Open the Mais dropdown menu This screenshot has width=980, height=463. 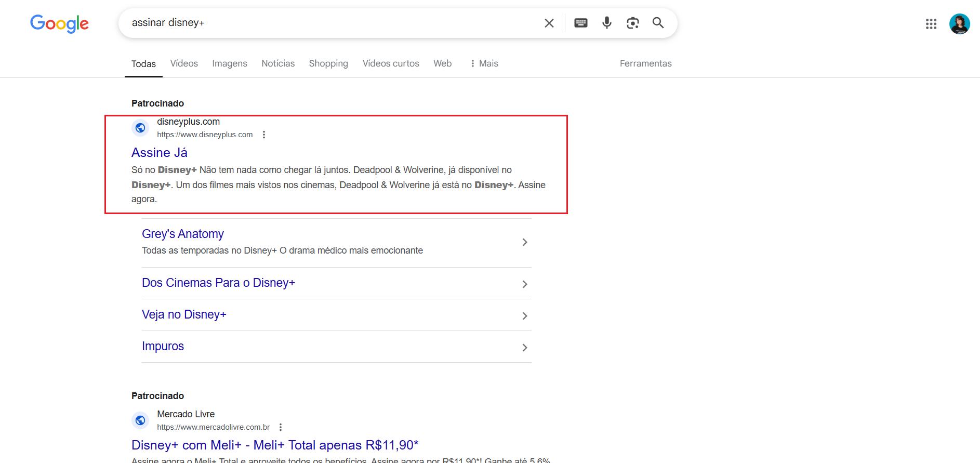[484, 63]
